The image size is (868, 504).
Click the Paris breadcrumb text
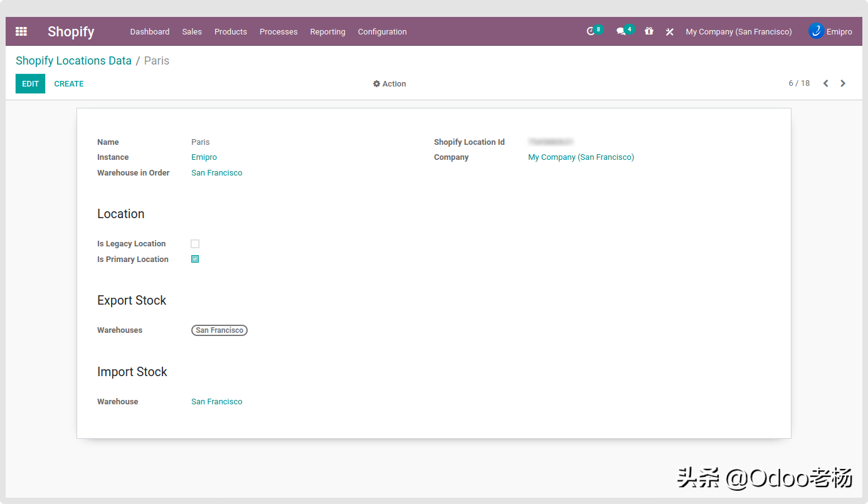coord(157,61)
